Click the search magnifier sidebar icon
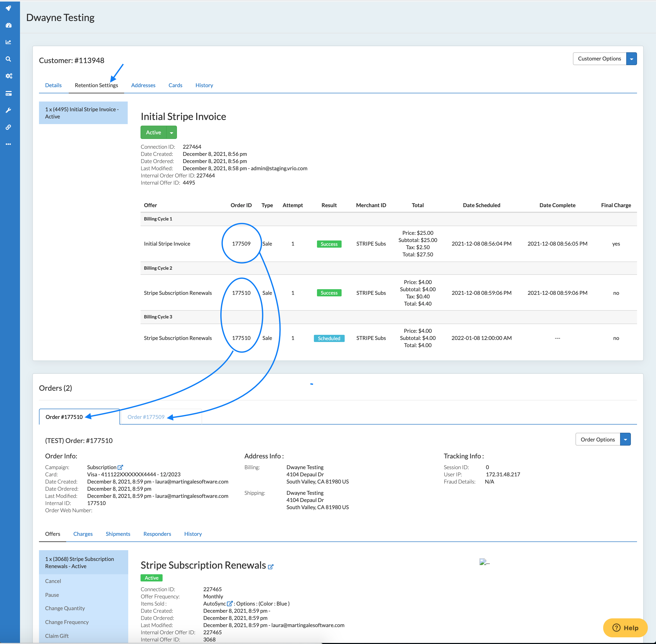This screenshot has width=656, height=644. (8, 59)
